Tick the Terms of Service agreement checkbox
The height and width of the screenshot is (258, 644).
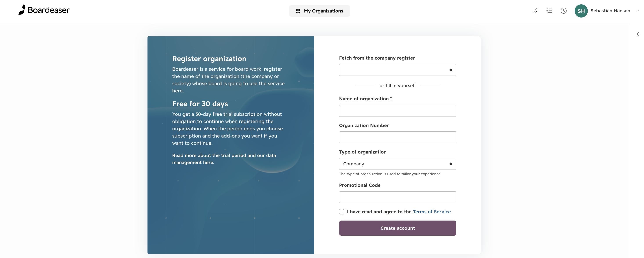pos(342,212)
